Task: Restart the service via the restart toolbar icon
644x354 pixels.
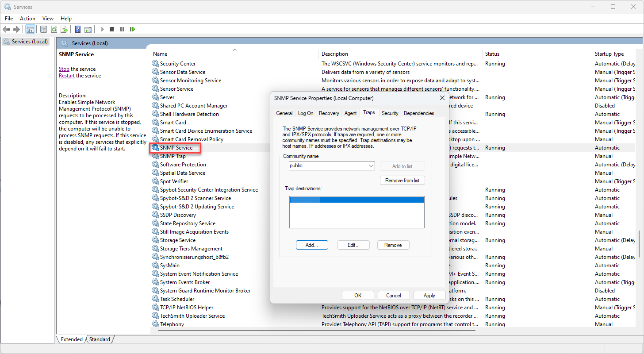Action: pyautogui.click(x=133, y=29)
